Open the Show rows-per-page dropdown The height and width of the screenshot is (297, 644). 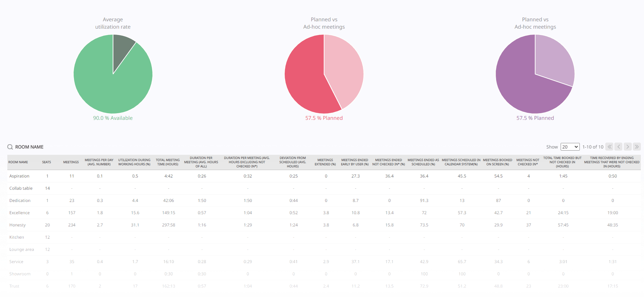click(570, 147)
